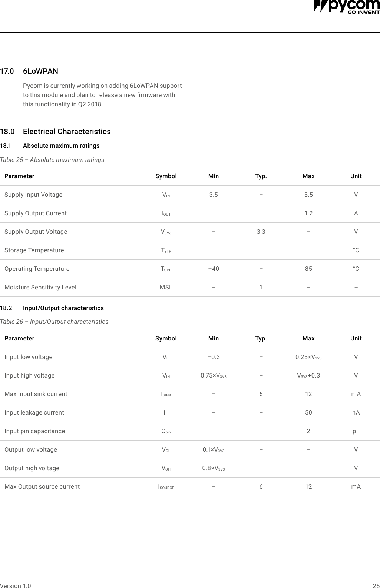Image resolution: width=380 pixels, height=588 pixels.
Task: Select the Input low voltage row label
Action: pyautogui.click(x=29, y=357)
